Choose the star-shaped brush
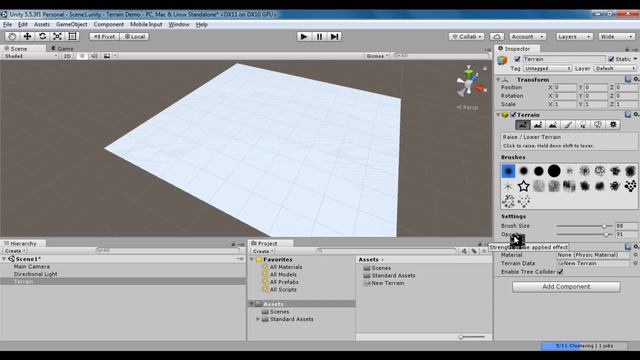 point(524,186)
